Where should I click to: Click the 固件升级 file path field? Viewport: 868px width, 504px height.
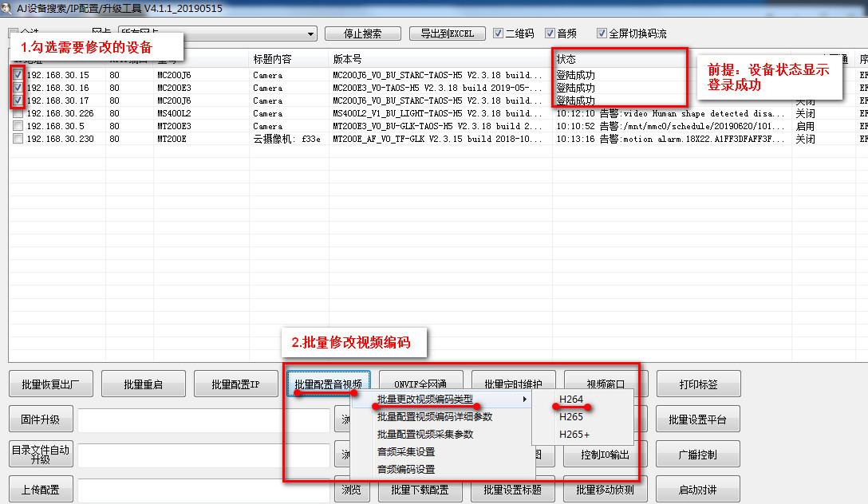(203, 419)
